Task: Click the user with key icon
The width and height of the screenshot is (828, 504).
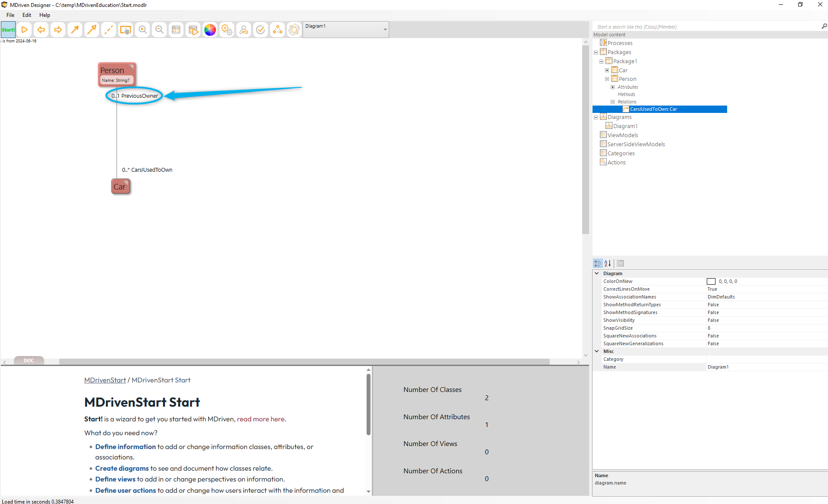Action: [244, 30]
